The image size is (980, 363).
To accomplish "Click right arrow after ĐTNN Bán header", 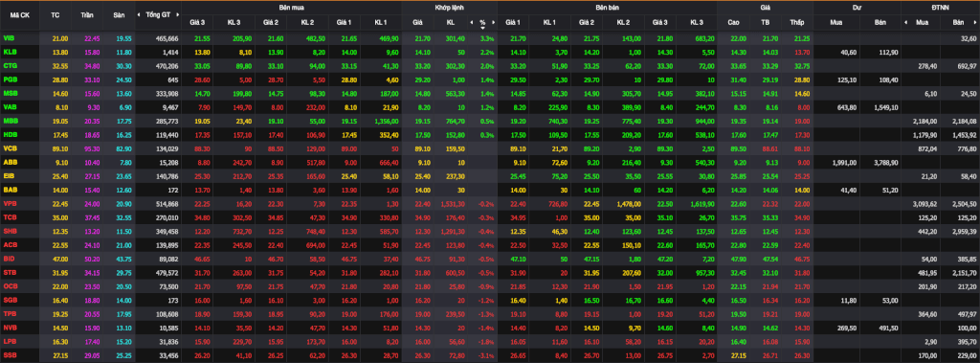I will point(975,23).
